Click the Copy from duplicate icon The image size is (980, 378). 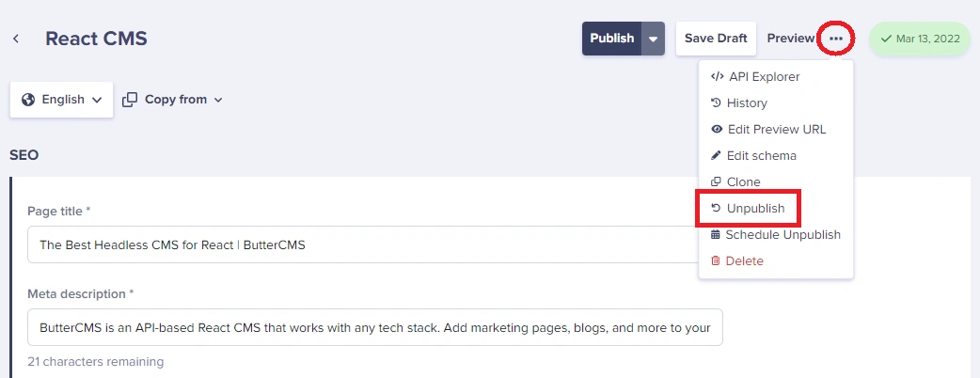click(x=130, y=100)
